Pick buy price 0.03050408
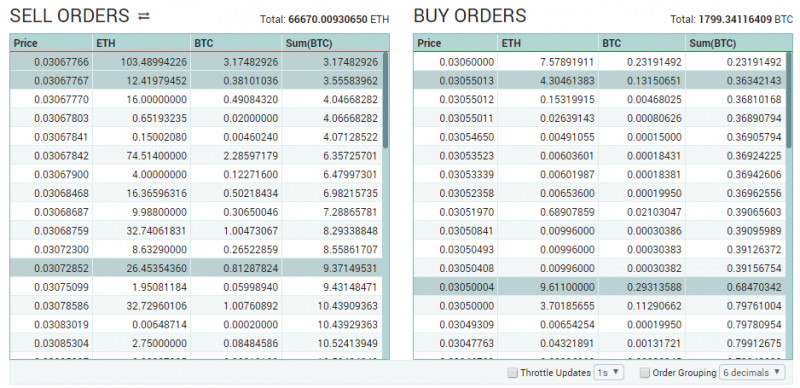Viewport: 800px width, 388px height. pos(466,268)
